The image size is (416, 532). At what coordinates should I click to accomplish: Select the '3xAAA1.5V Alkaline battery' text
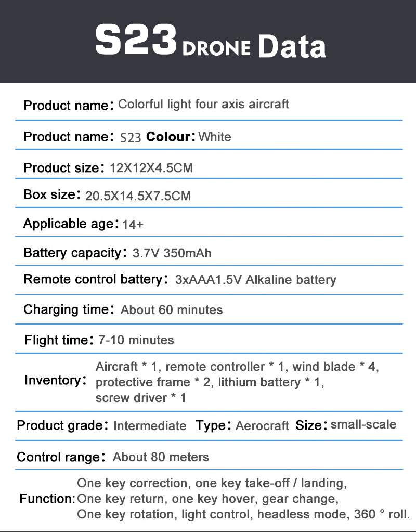point(256,280)
